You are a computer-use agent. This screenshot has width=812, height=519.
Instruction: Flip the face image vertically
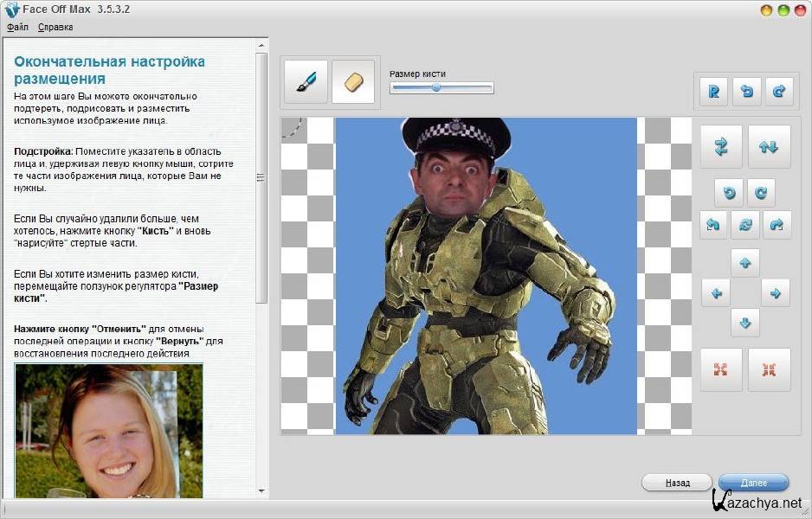(x=769, y=147)
